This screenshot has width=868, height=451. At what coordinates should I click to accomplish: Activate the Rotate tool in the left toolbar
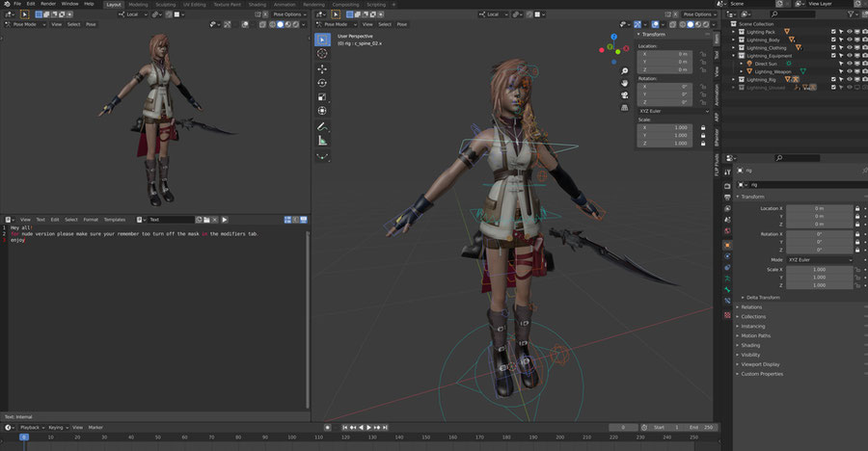point(322,83)
